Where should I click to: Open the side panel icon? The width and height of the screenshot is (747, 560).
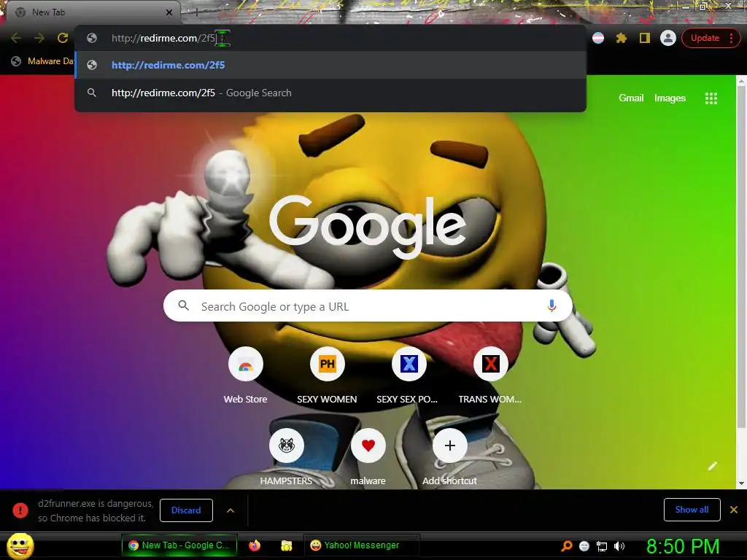point(645,38)
